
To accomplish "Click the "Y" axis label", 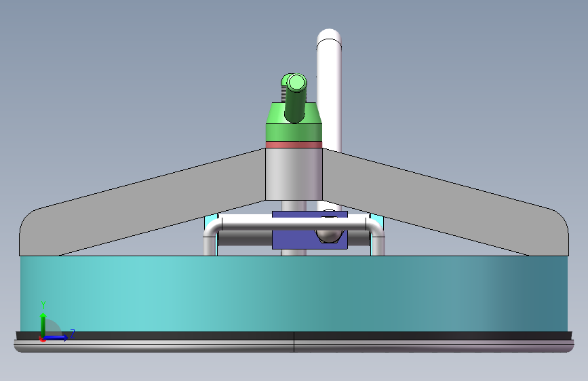I will click(43, 305).
